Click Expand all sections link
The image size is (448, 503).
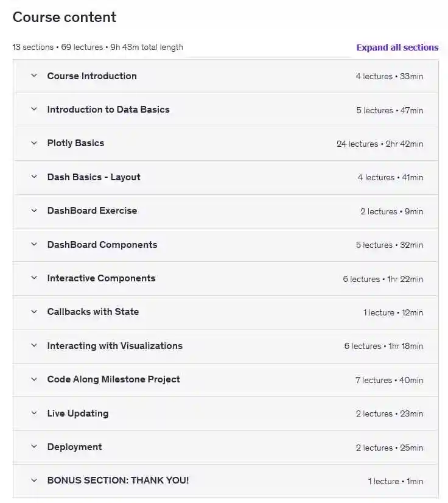coord(397,47)
